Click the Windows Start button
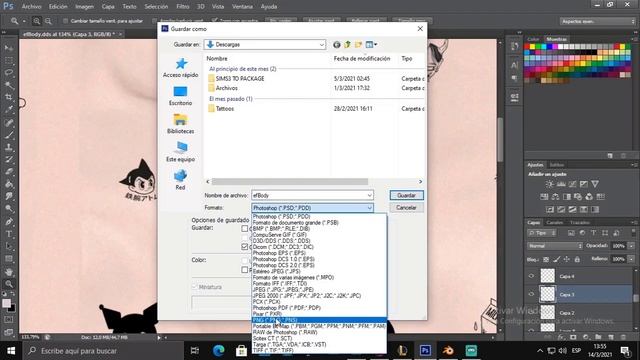Screen dimensions: 640x360 pos(11,351)
